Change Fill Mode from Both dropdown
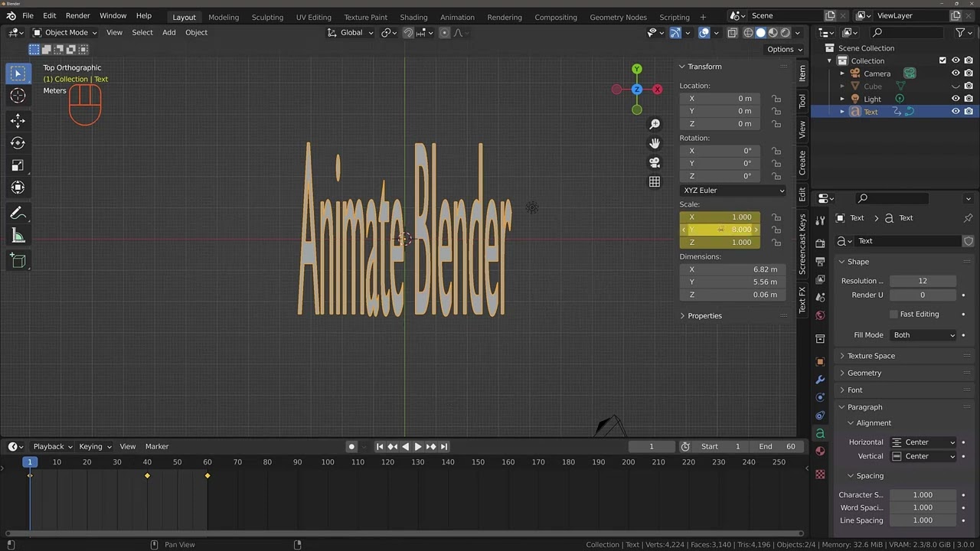 coord(923,334)
